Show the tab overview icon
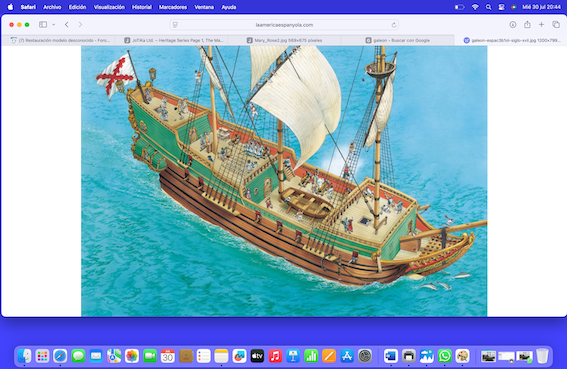The height and width of the screenshot is (369, 567). pos(556,25)
